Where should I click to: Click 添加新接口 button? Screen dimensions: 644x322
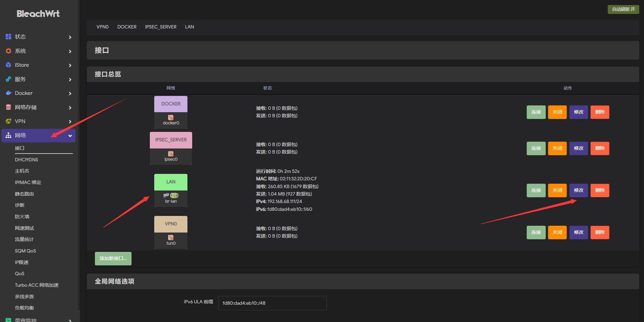coord(113,258)
